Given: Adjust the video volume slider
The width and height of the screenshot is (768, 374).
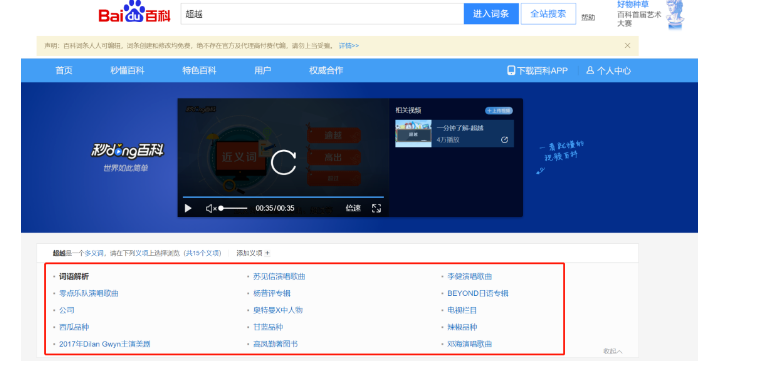Looking at the screenshot, I should click(233, 209).
